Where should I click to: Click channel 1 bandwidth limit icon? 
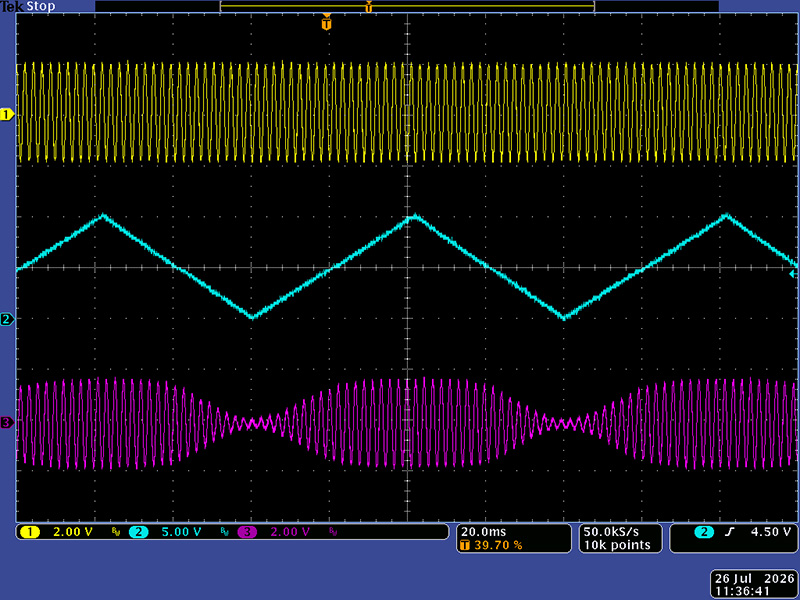116,532
